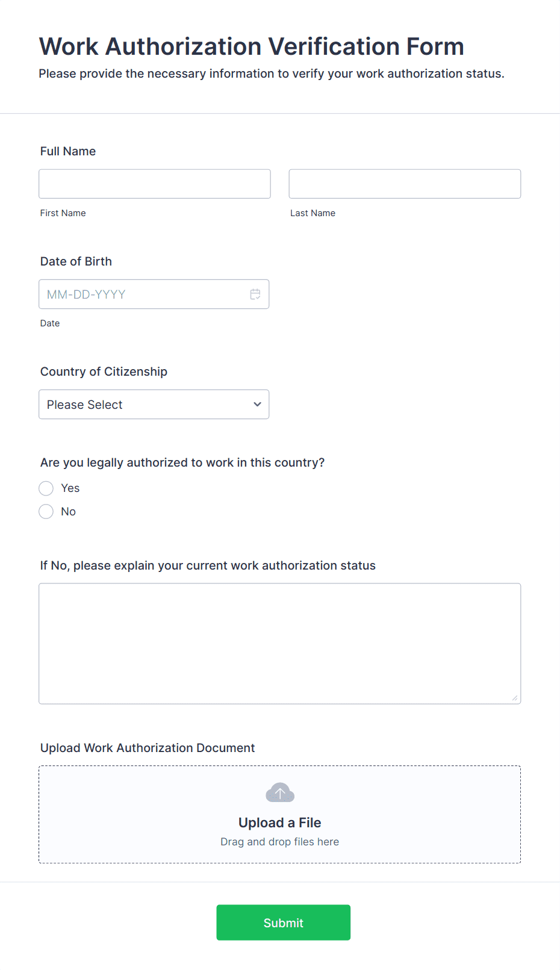
Task: Select the Yes radio button
Action: click(46, 488)
